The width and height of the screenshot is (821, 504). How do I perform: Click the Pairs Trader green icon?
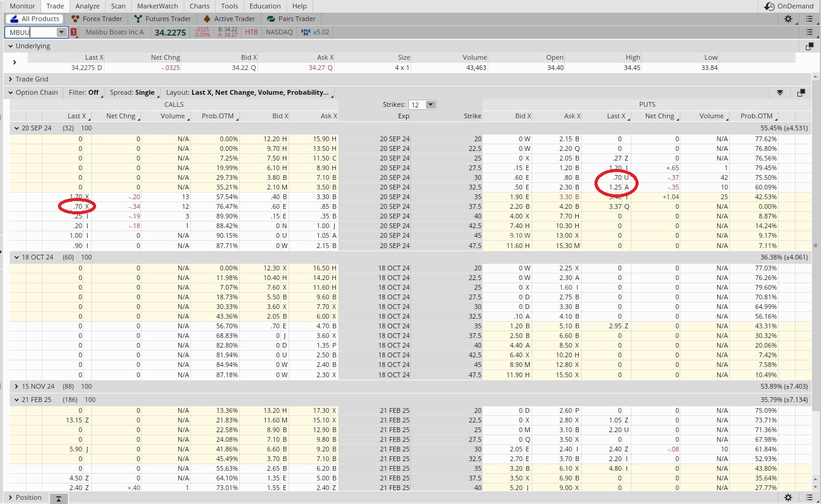pyautogui.click(x=271, y=19)
